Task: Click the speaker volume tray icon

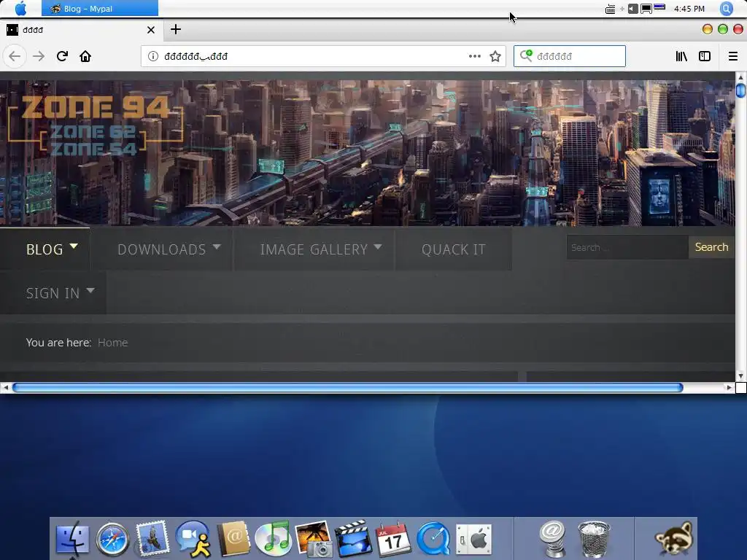Action: click(632, 9)
